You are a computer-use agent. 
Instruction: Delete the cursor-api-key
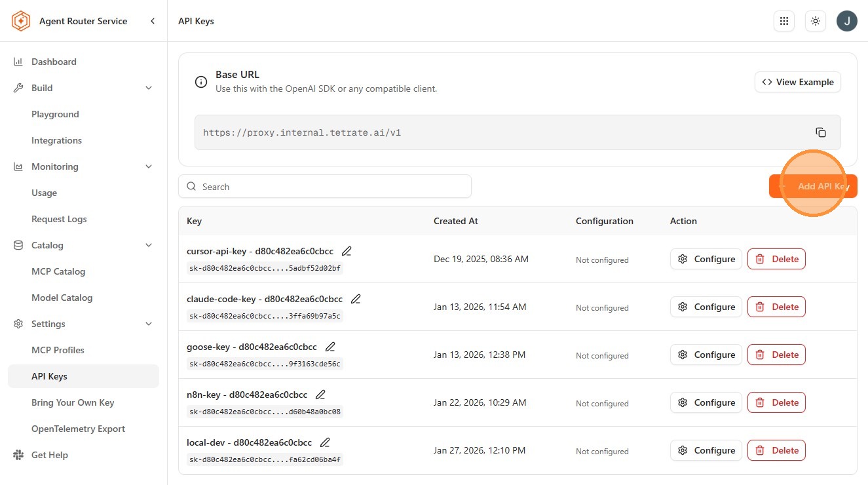[x=776, y=259]
